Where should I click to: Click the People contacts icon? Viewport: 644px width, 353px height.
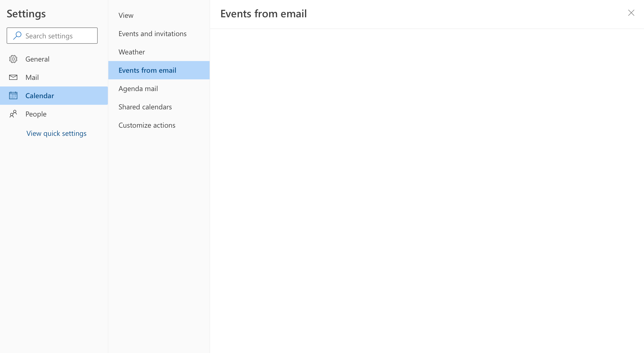point(13,114)
